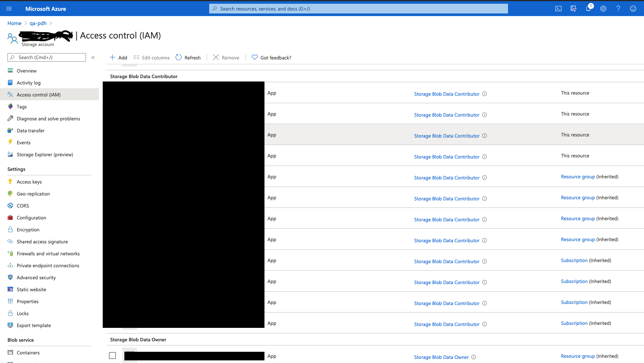644x363 pixels.
Task: Click Edit columns in toolbar
Action: point(151,58)
